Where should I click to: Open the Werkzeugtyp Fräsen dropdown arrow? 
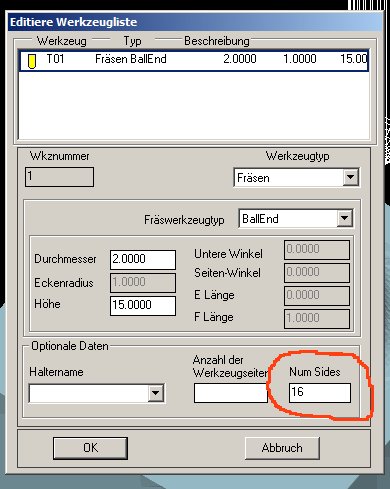point(351,177)
